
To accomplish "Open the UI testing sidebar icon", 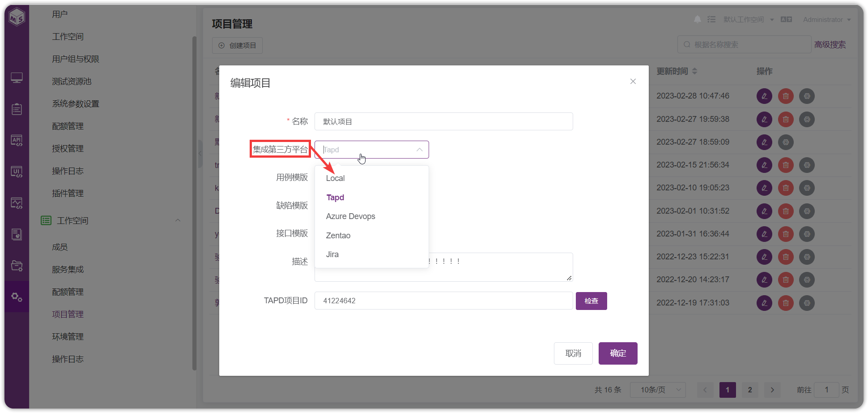I will [x=17, y=172].
